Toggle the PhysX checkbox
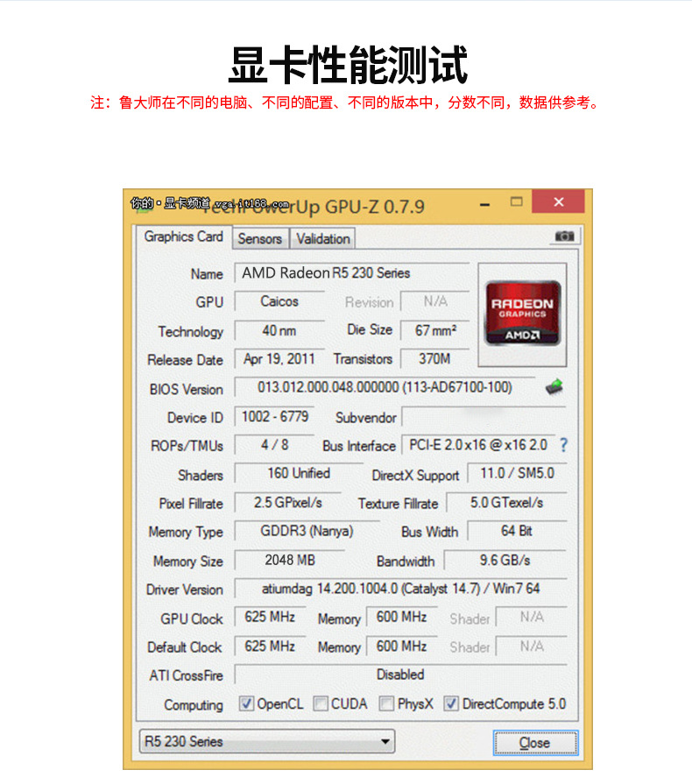Image resolution: width=692 pixels, height=784 pixels. 386,703
